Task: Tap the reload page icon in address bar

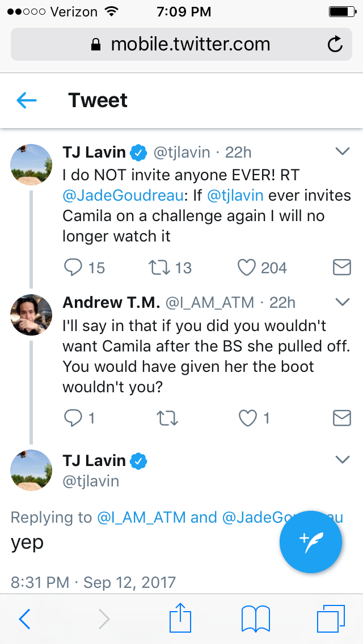Action: pyautogui.click(x=335, y=44)
